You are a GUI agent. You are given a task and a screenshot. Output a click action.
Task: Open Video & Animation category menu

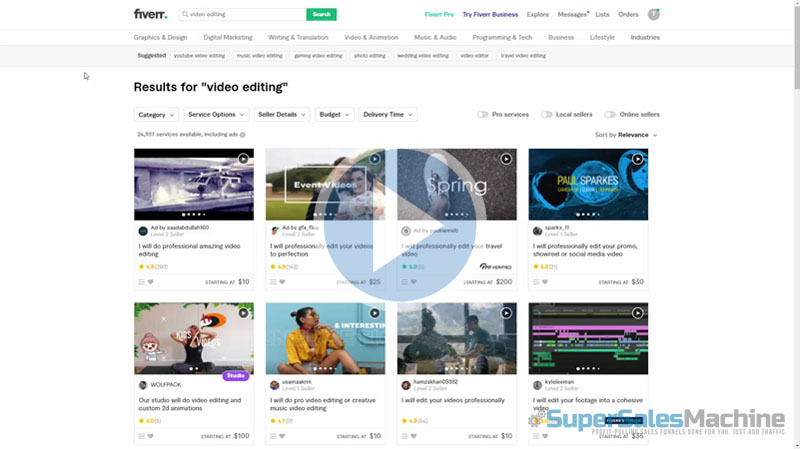tap(371, 37)
